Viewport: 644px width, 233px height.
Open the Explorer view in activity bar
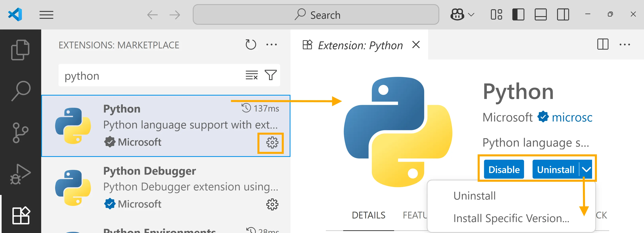click(20, 50)
